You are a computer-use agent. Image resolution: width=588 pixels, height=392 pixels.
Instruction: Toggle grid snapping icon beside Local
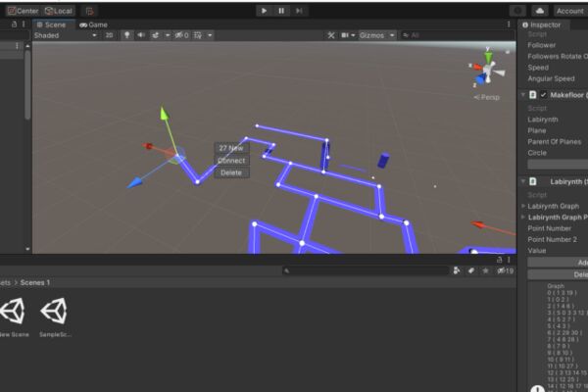point(89,11)
